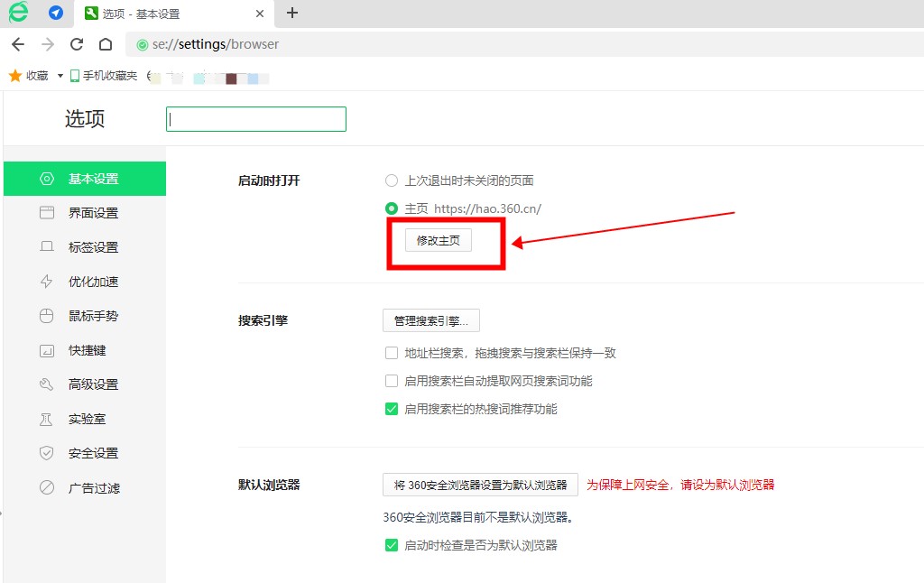Select 广告过滤 in settings sidebar

(94, 488)
